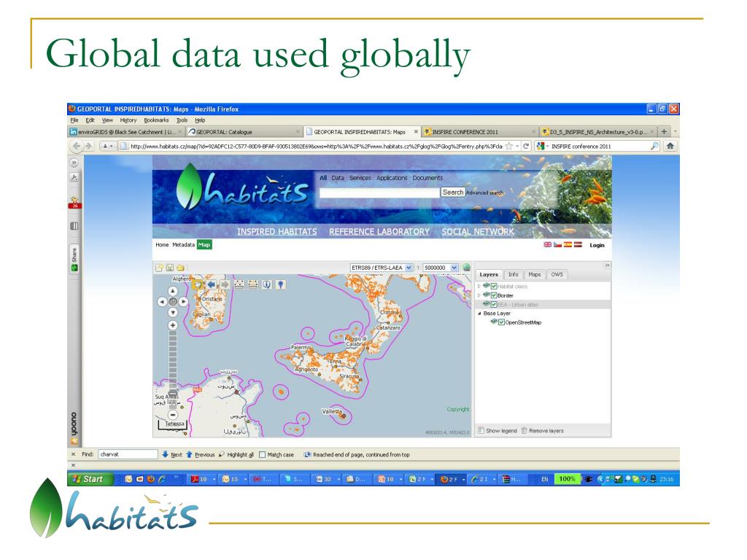Click the Metadata navigation link
The image size is (747, 560).
click(183, 245)
